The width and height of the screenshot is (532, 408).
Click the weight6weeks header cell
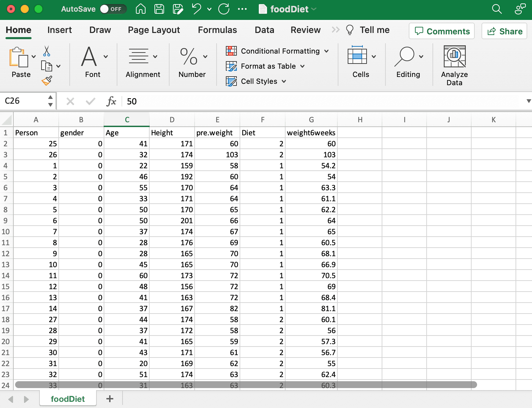[311, 133]
